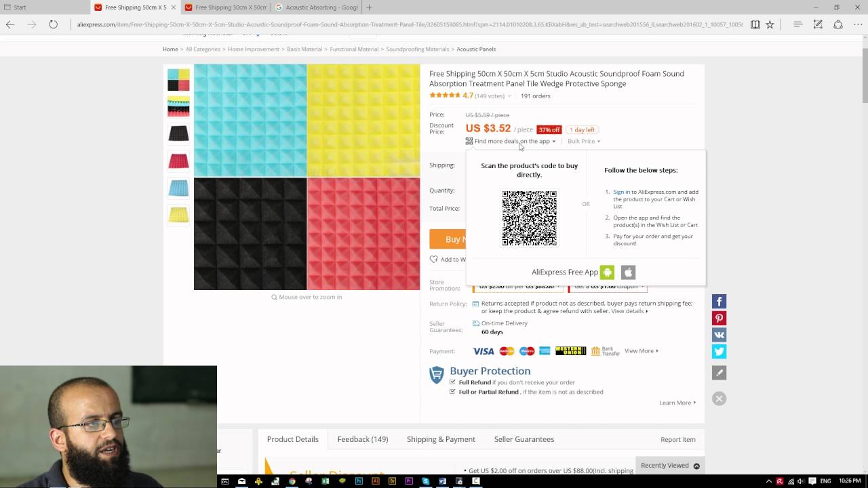This screenshot has height=488, width=868.
Task: Select the four-color foam thumbnail
Action: 178,80
